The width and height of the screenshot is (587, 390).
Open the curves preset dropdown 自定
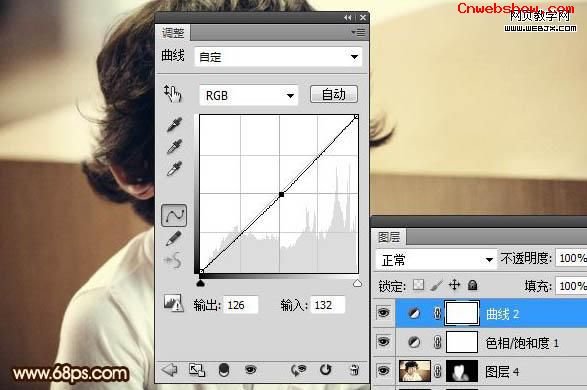point(278,57)
